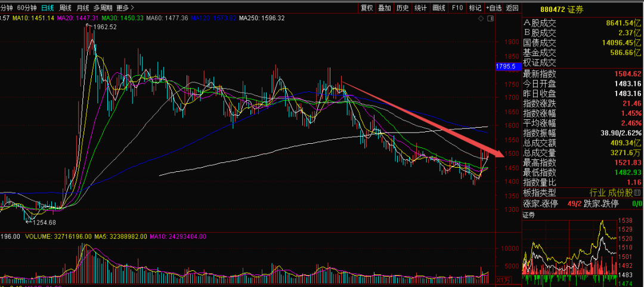Expand the 更多 period options
Image resolution: width=644 pixels, height=287 pixels.
[125, 7]
